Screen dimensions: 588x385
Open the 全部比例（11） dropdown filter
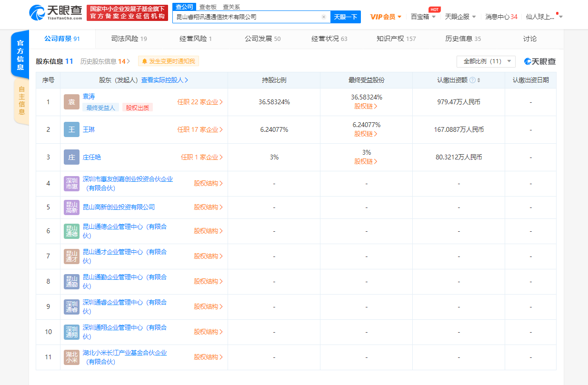(x=486, y=61)
